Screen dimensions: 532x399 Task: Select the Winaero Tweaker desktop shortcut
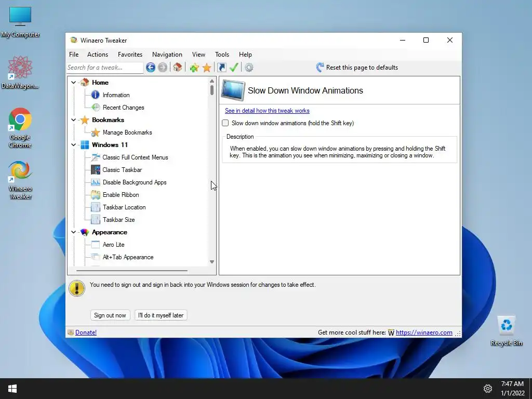click(x=20, y=180)
